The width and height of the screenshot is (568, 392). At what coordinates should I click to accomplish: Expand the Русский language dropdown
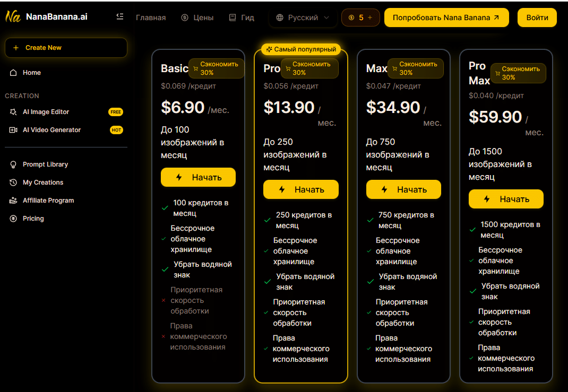click(x=303, y=18)
